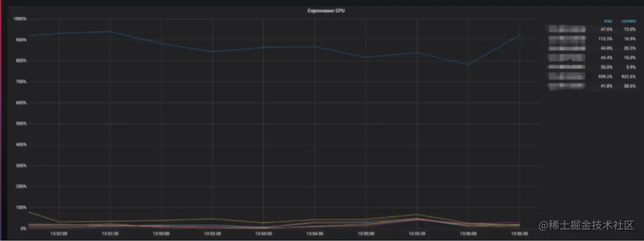The height and width of the screenshot is (241, 644).
Task: Click the 13:56:00 time axis label
Action: pos(468,234)
